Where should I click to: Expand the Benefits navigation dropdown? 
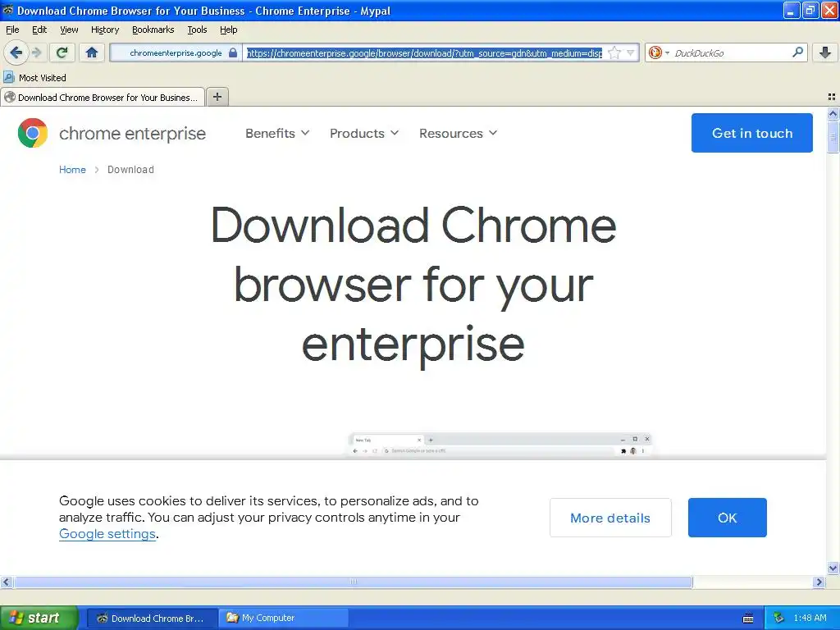(277, 134)
